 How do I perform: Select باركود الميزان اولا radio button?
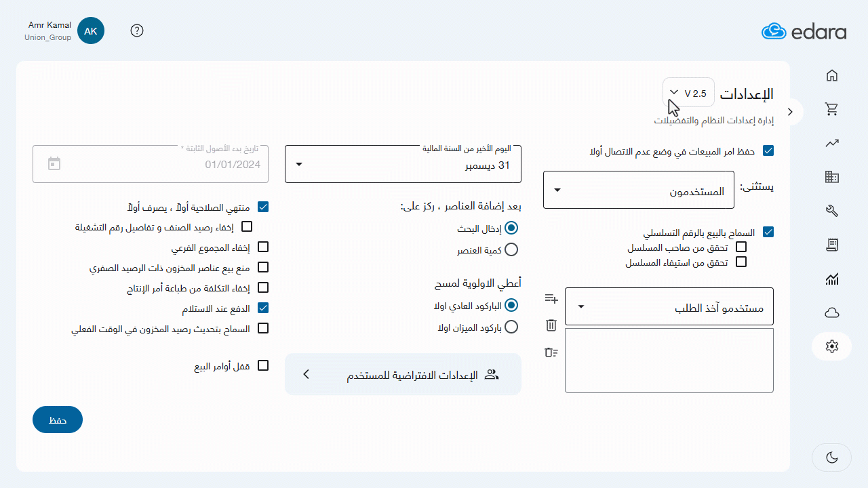tap(511, 327)
